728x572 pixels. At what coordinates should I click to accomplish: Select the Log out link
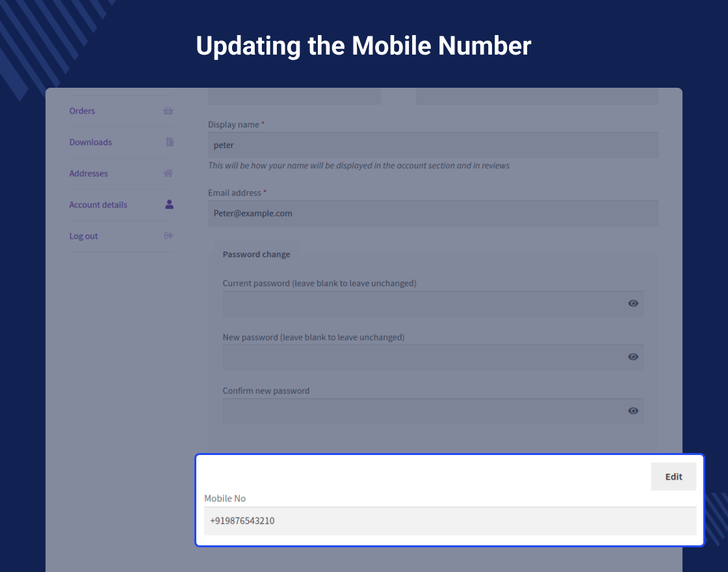pos(83,235)
